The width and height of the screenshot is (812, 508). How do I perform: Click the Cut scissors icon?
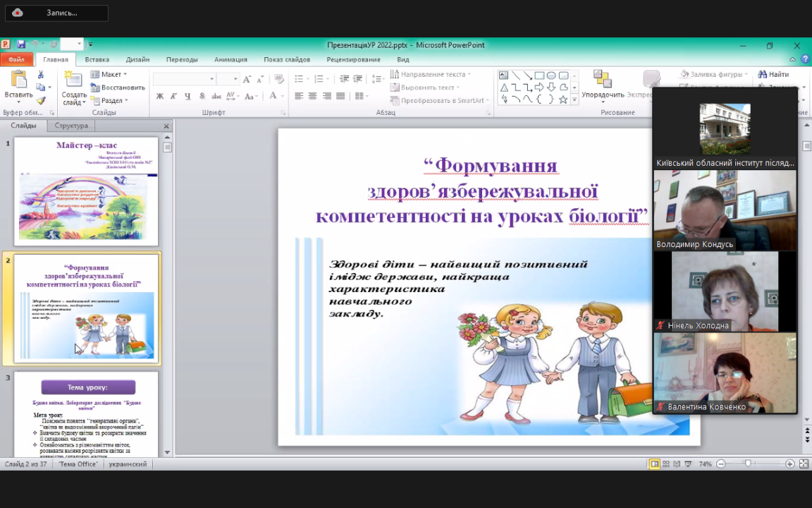point(41,75)
